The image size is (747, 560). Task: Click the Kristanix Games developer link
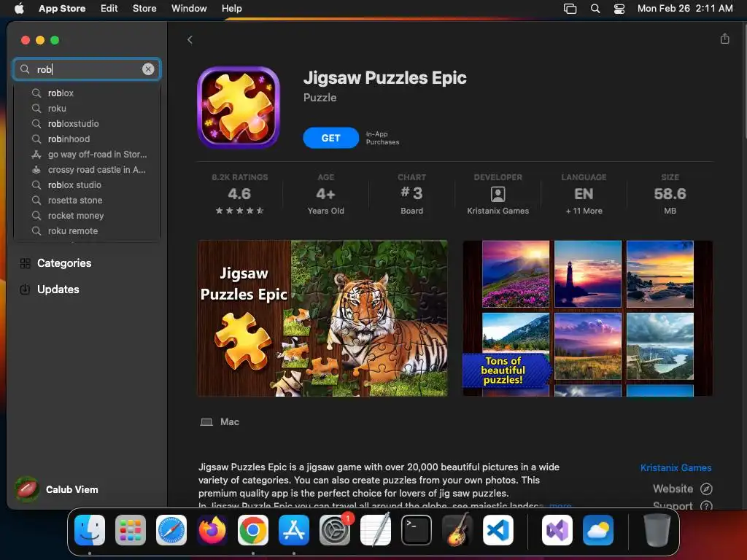click(x=676, y=467)
